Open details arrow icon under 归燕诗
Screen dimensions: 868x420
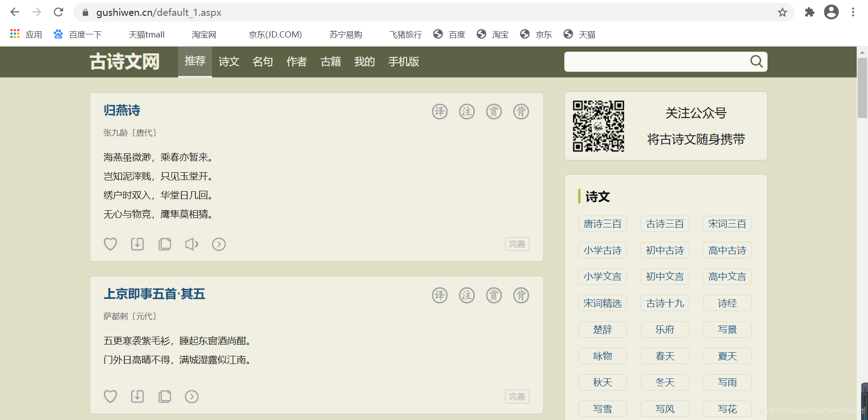tap(219, 244)
